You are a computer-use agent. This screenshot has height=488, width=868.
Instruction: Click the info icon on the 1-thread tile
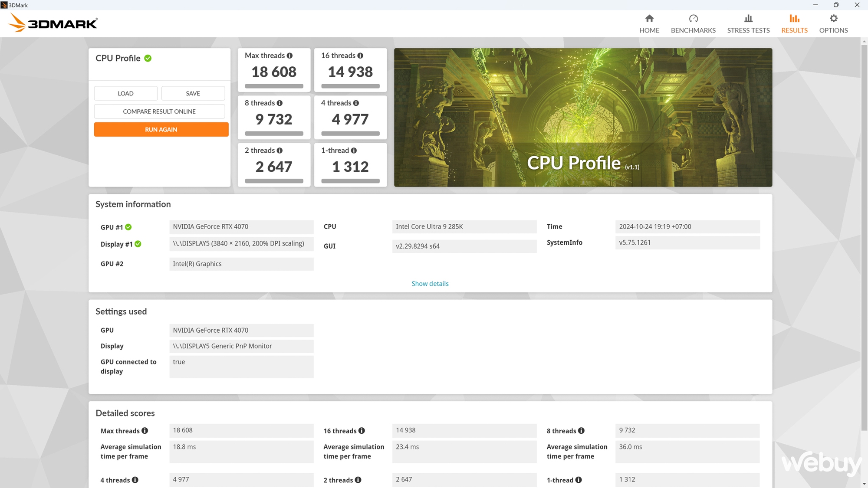click(x=354, y=151)
